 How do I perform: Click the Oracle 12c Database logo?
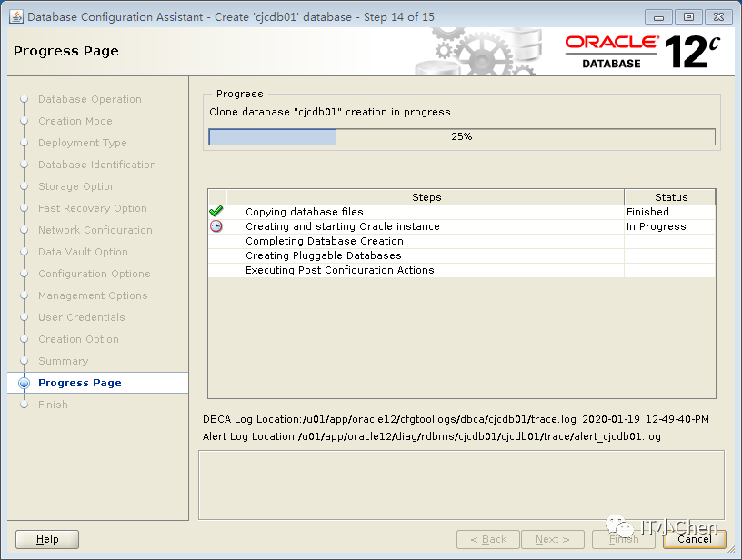[x=643, y=52]
